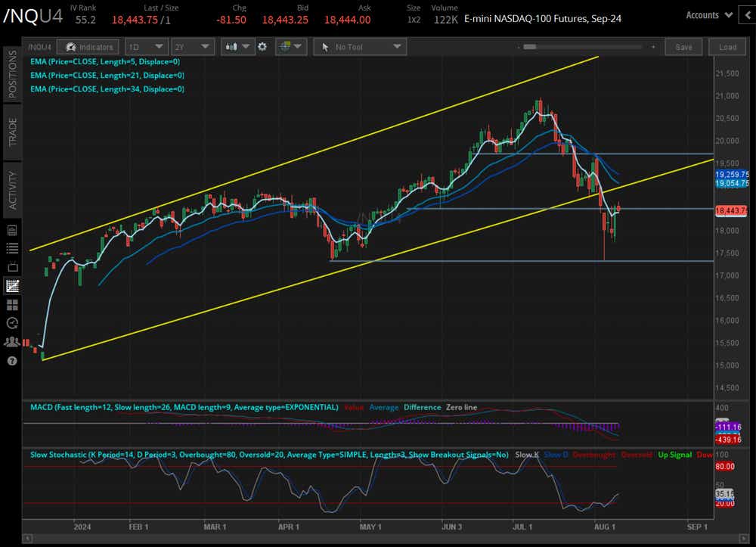Open the help question mark icon
The image size is (756, 547).
coord(12,361)
